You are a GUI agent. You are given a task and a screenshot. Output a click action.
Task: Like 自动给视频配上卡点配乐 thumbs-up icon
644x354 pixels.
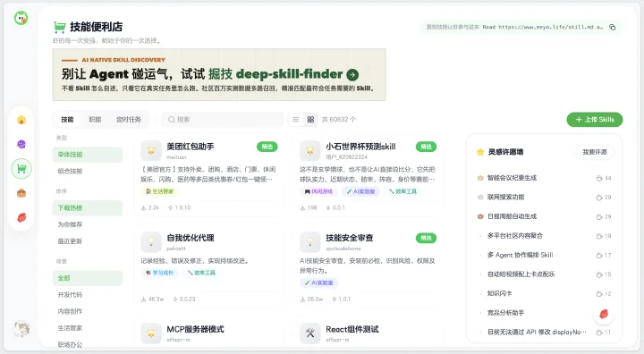point(599,274)
